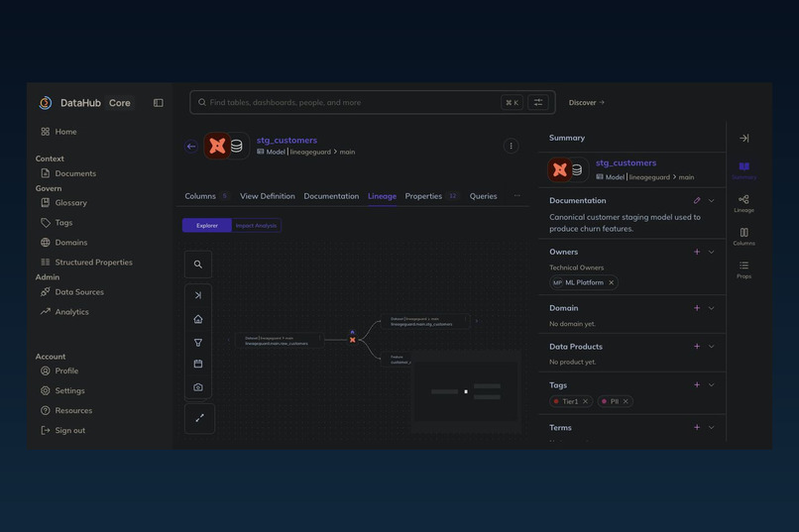Go back with the arrow button
Screen dimensions: 799x532
[191, 146]
